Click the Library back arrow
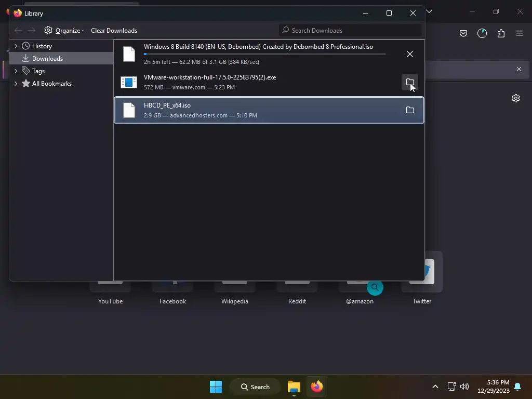This screenshot has height=399, width=532. [18, 31]
